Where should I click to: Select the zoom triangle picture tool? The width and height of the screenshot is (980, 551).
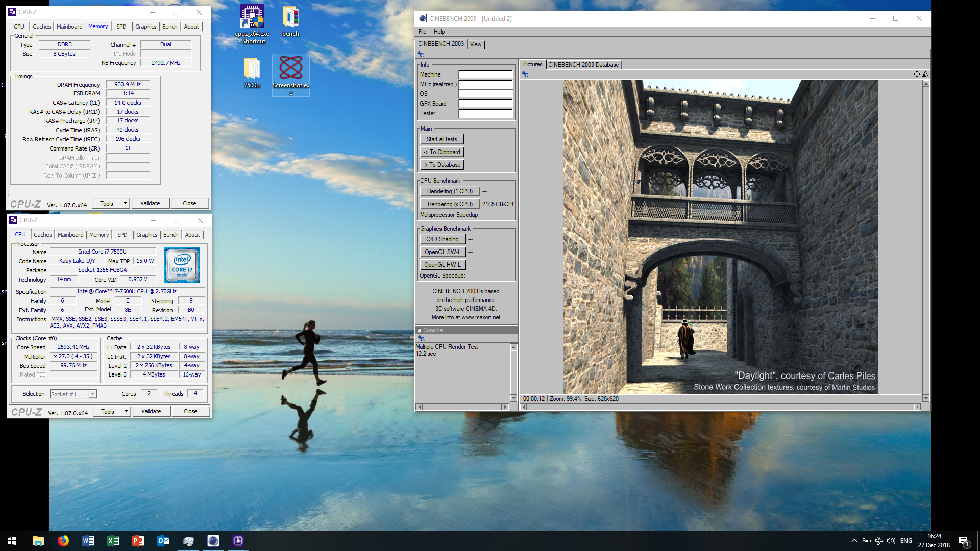click(x=925, y=74)
